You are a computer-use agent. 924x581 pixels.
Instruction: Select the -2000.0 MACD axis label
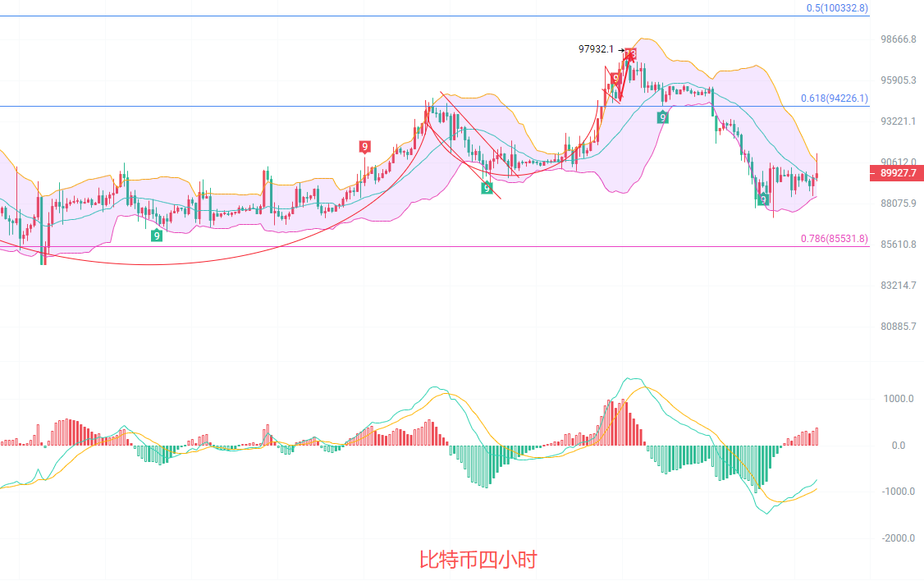(897, 538)
